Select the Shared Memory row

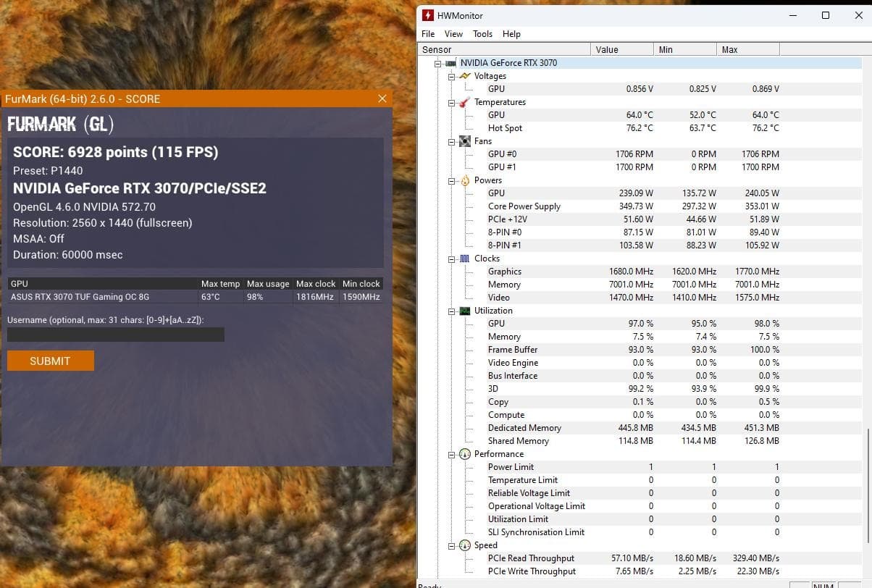click(x=640, y=441)
